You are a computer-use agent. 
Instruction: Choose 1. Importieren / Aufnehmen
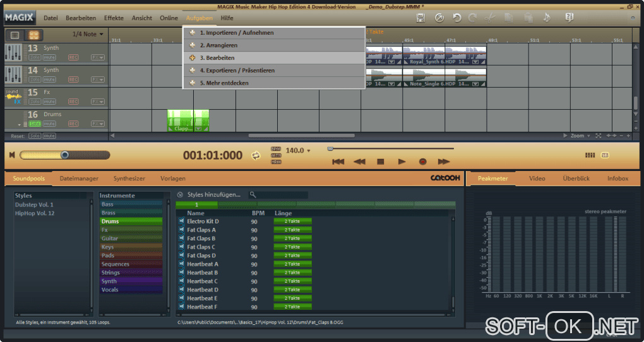pyautogui.click(x=274, y=32)
